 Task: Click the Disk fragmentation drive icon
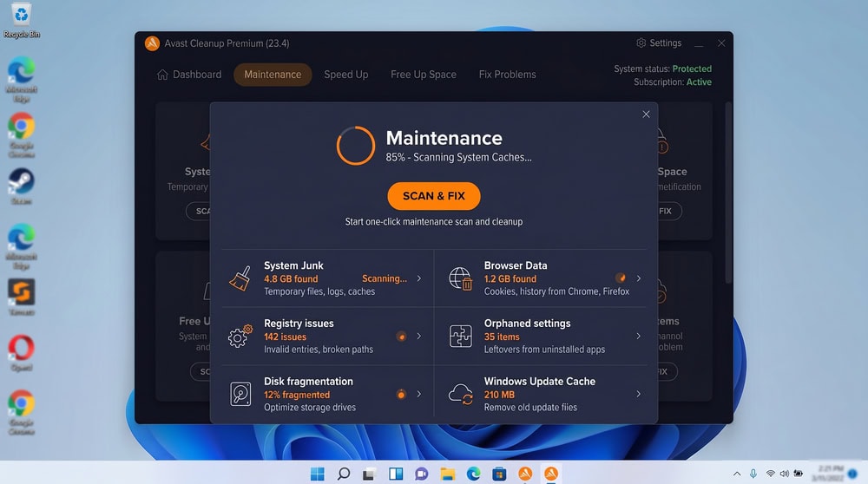240,394
